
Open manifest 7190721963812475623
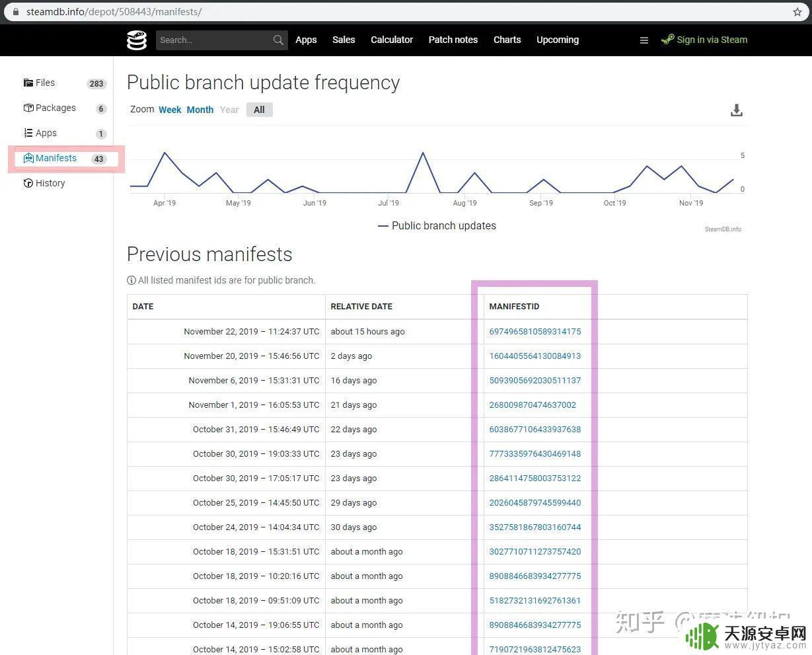535,650
